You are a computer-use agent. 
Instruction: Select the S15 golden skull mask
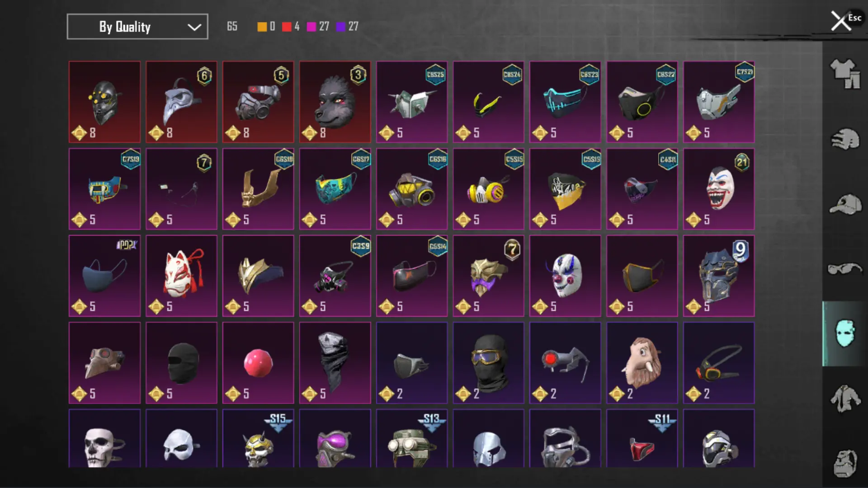(x=258, y=438)
